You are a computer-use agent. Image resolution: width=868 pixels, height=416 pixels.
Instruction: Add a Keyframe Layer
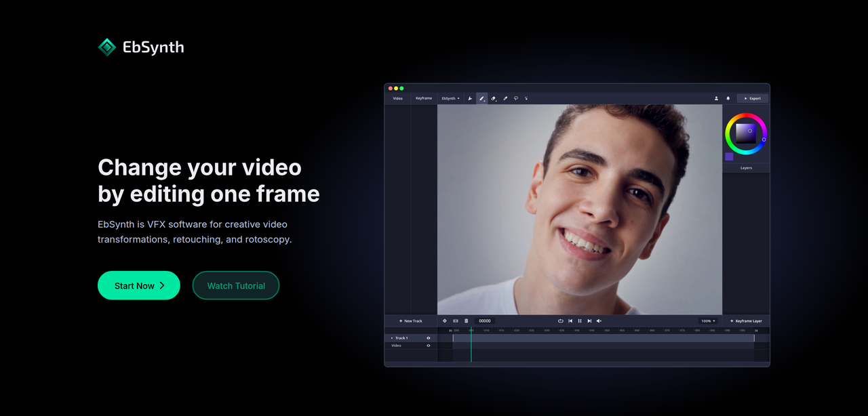[x=746, y=320]
